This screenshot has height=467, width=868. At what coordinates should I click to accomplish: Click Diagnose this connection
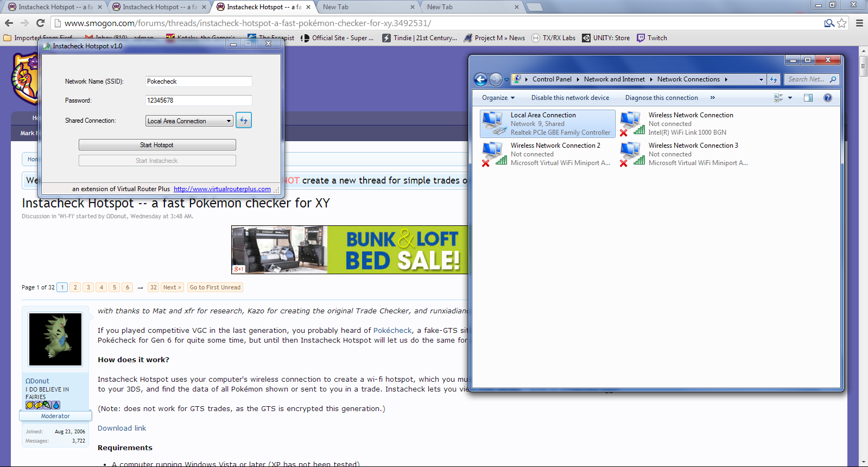(x=661, y=98)
